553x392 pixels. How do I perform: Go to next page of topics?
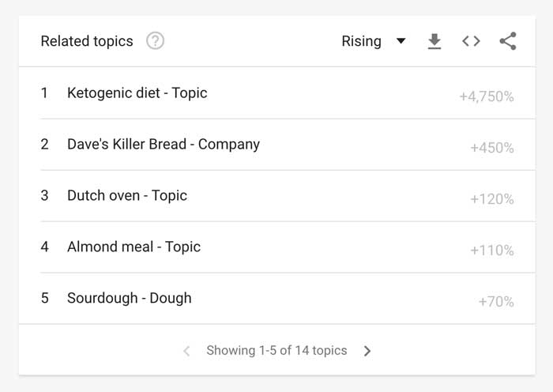[x=367, y=351]
